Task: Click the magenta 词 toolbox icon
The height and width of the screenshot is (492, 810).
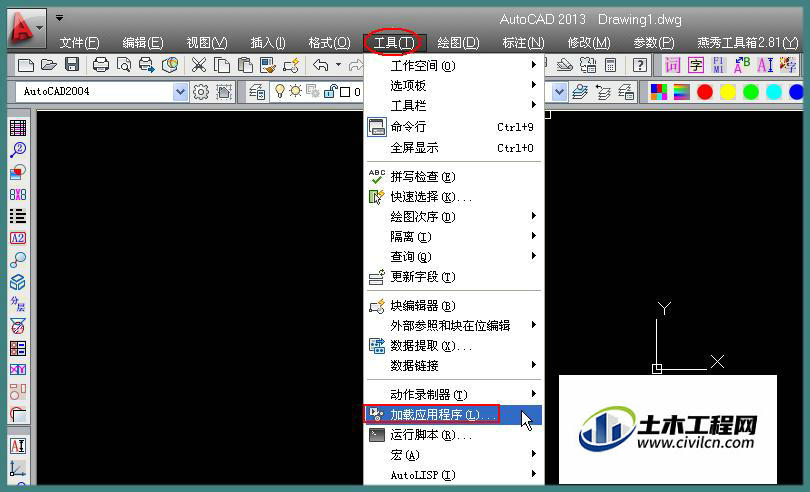Action: 672,65
